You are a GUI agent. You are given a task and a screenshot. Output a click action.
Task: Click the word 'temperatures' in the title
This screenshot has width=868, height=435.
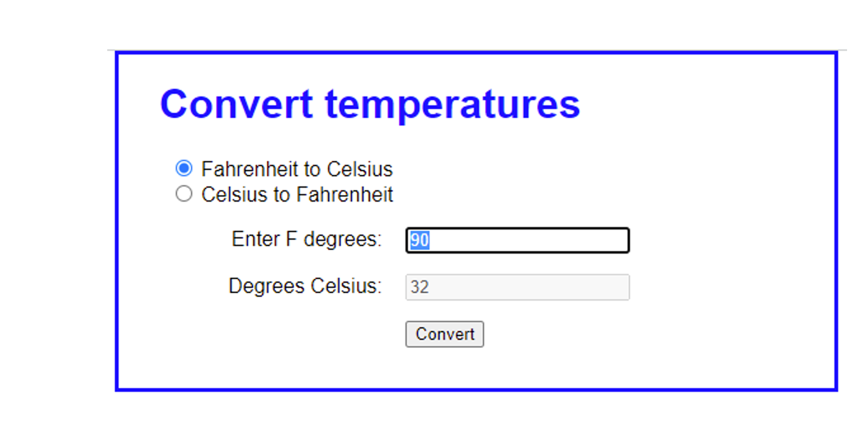pos(452,105)
